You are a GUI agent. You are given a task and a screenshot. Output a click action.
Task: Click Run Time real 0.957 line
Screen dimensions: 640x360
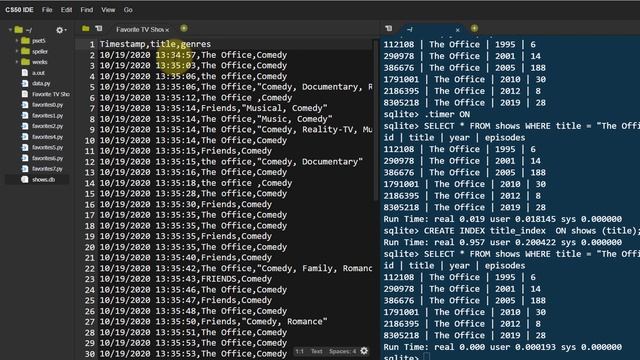pos(502,242)
